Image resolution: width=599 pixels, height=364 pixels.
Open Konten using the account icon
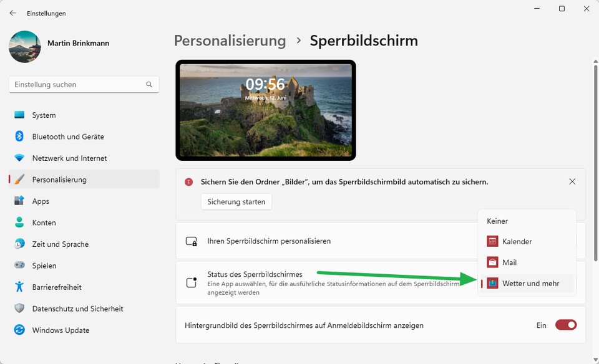(21, 223)
